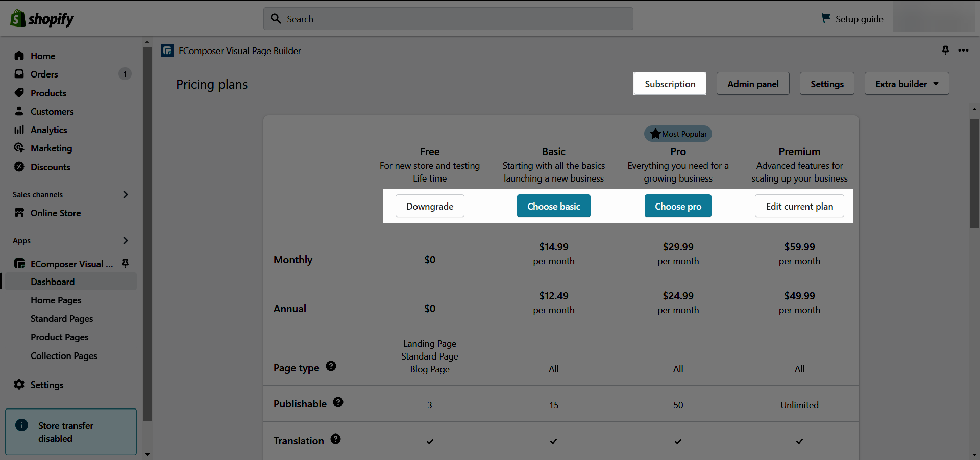980x460 pixels.
Task: Click the Store transfer info icon
Action: tap(21, 425)
